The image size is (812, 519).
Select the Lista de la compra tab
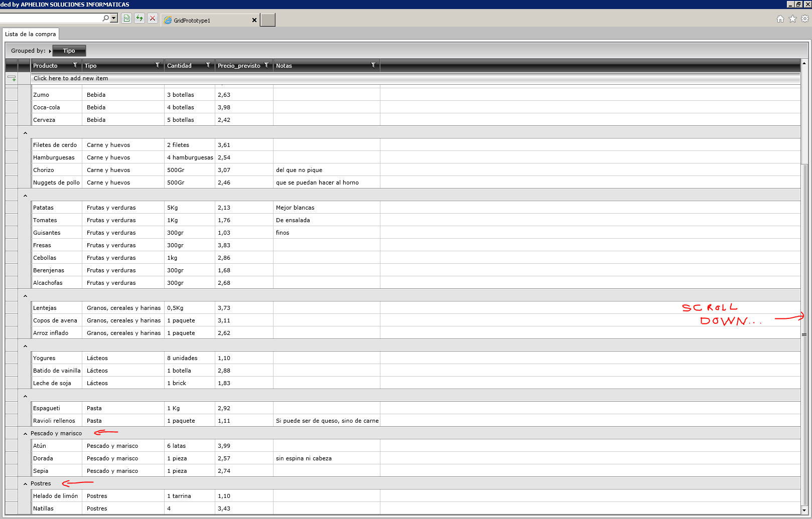[x=31, y=34]
